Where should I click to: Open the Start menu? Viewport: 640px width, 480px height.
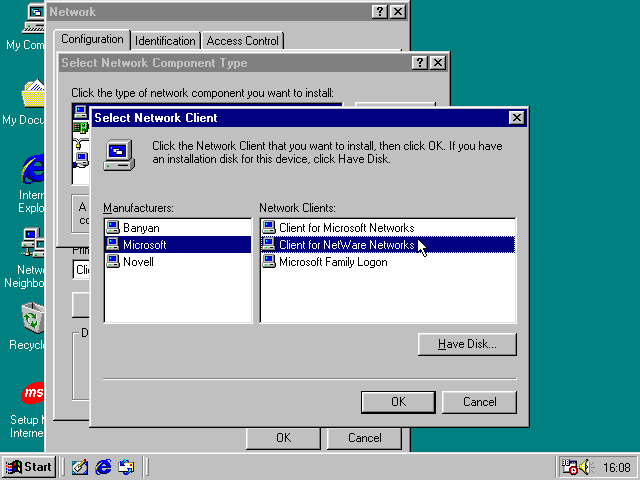pos(29,467)
